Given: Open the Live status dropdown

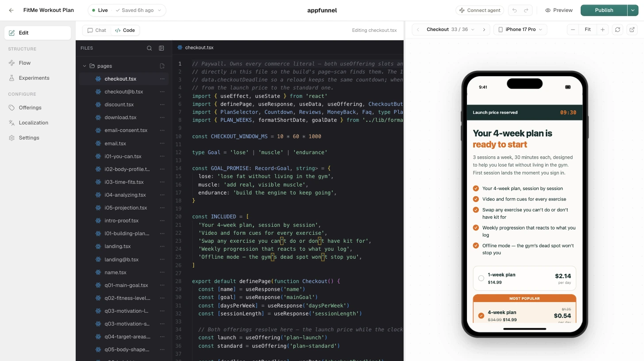Looking at the screenshot, I should (x=127, y=10).
